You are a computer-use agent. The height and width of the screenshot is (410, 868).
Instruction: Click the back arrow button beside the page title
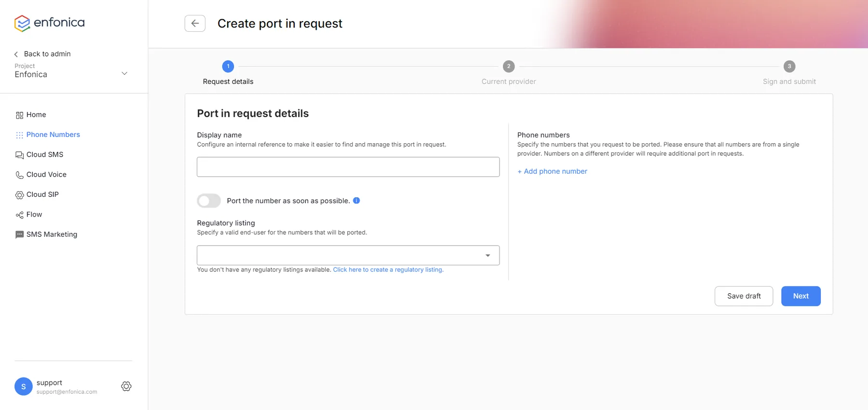point(195,23)
